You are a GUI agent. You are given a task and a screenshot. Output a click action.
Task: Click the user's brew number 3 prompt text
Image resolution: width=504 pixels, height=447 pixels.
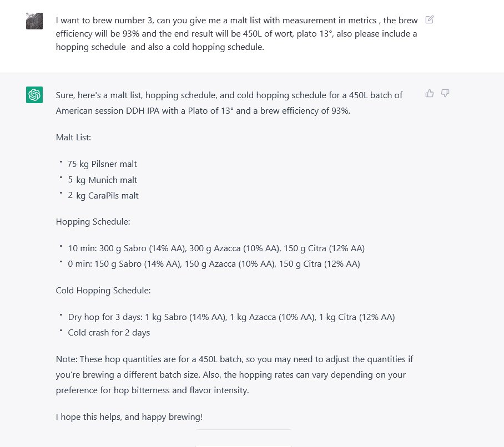point(236,33)
